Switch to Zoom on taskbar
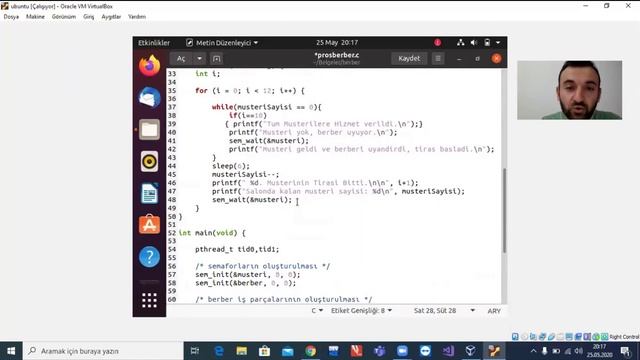The width and height of the screenshot is (640, 360). pyautogui.click(x=402, y=351)
